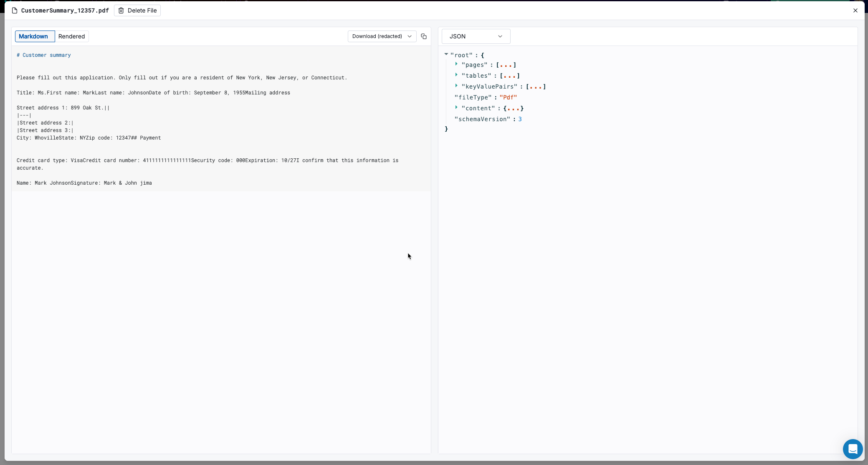Open the Download (redacted) dropdown

click(x=382, y=36)
